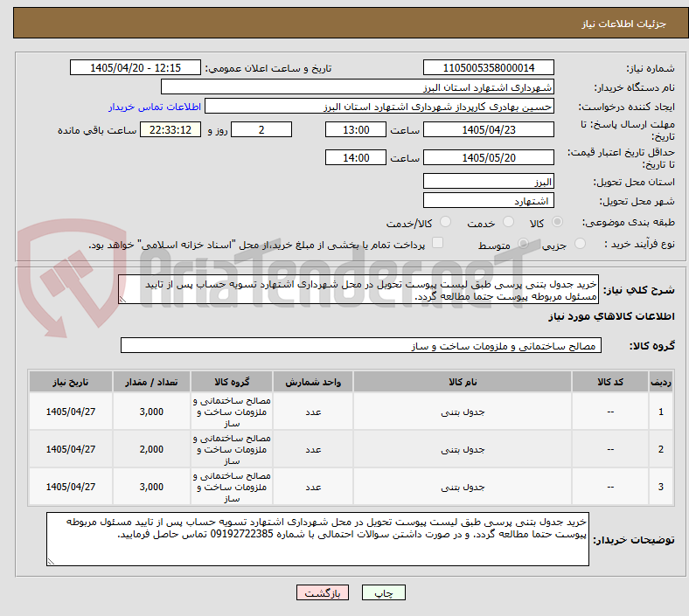Screen dimensions: 689x616
Task: Click the deadline time field 13:00
Action: [356, 130]
